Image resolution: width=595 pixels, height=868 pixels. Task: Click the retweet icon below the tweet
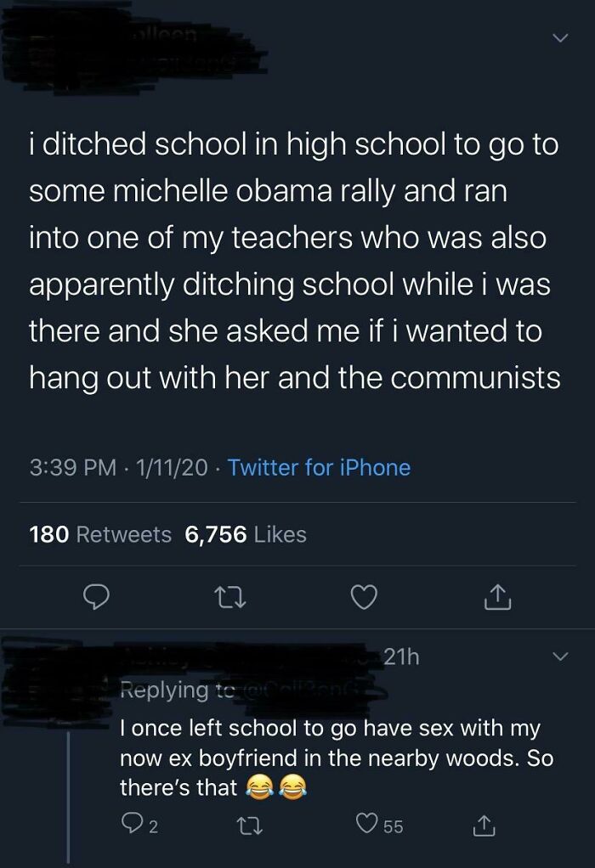click(229, 598)
